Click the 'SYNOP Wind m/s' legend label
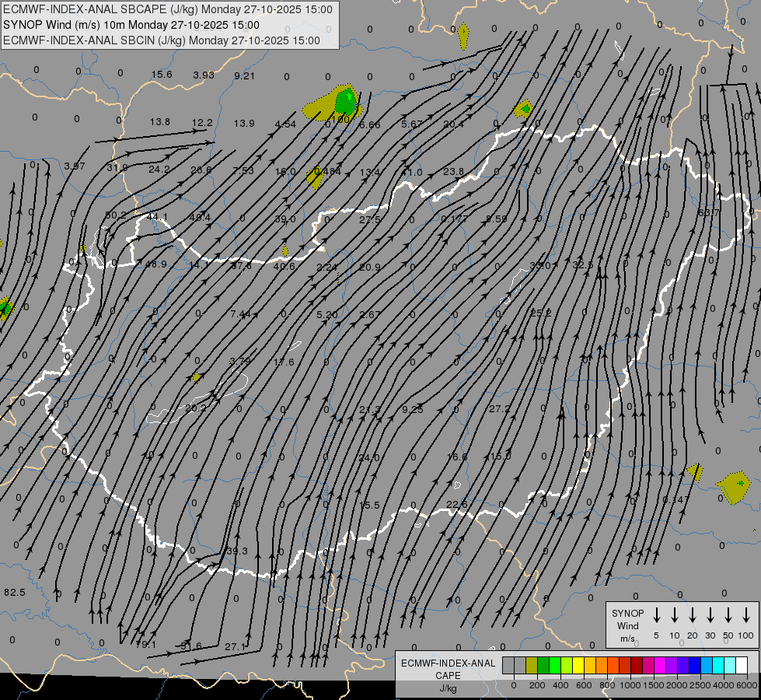 pyautogui.click(x=627, y=625)
